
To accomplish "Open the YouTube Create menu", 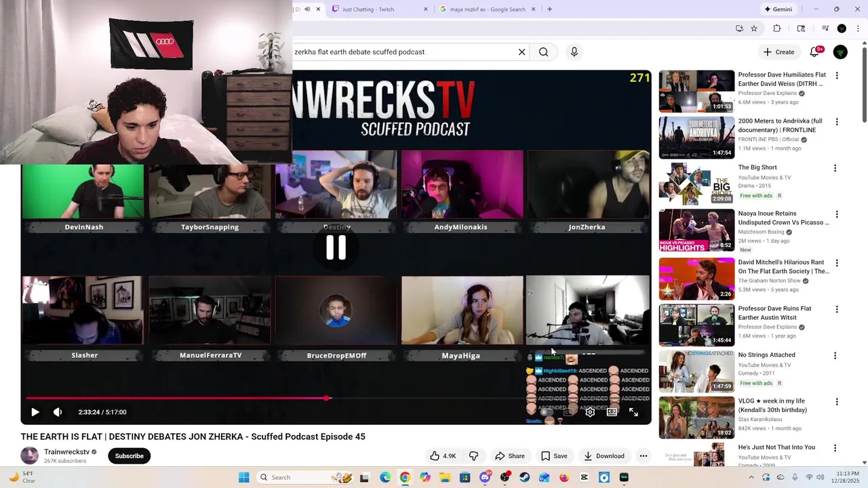I will pos(778,52).
